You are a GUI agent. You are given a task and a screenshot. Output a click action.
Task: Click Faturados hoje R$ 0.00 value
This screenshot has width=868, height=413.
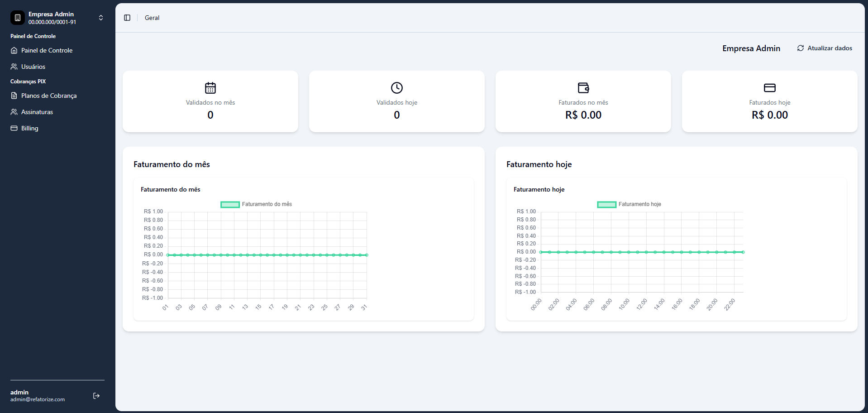pyautogui.click(x=770, y=115)
